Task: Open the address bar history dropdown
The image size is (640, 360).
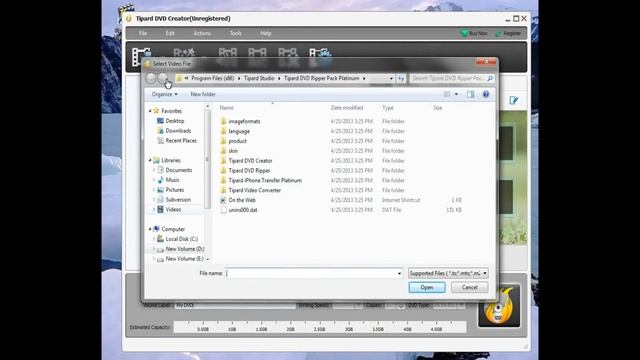Action: click(x=391, y=78)
